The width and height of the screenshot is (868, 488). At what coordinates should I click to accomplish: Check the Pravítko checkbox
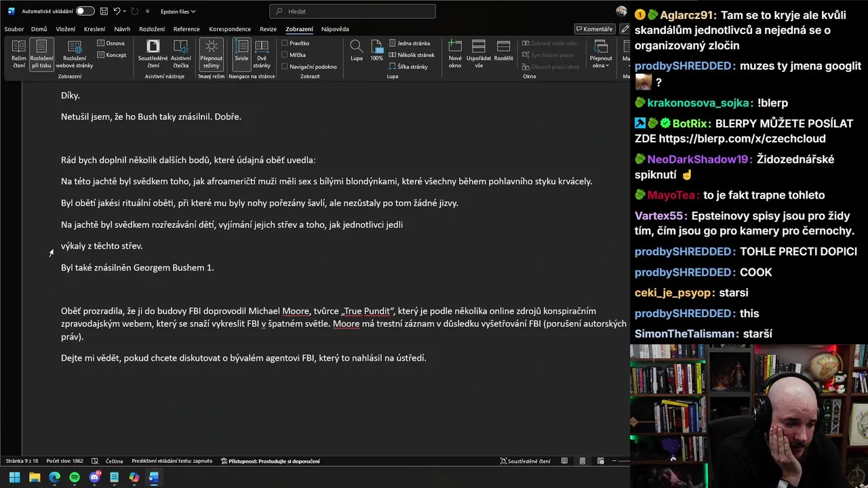(285, 43)
